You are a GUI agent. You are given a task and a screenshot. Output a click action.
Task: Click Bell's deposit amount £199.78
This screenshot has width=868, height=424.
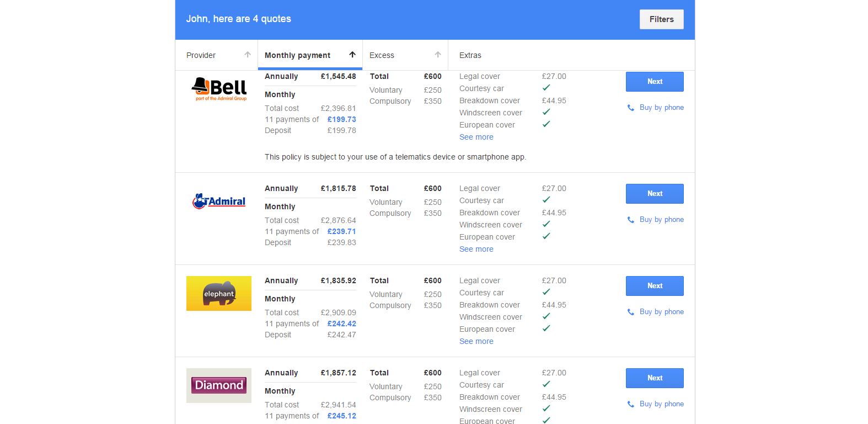(x=342, y=130)
